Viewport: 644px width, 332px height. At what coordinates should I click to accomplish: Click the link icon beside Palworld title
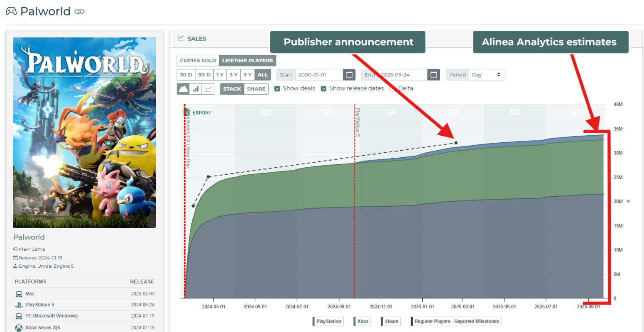[79, 12]
